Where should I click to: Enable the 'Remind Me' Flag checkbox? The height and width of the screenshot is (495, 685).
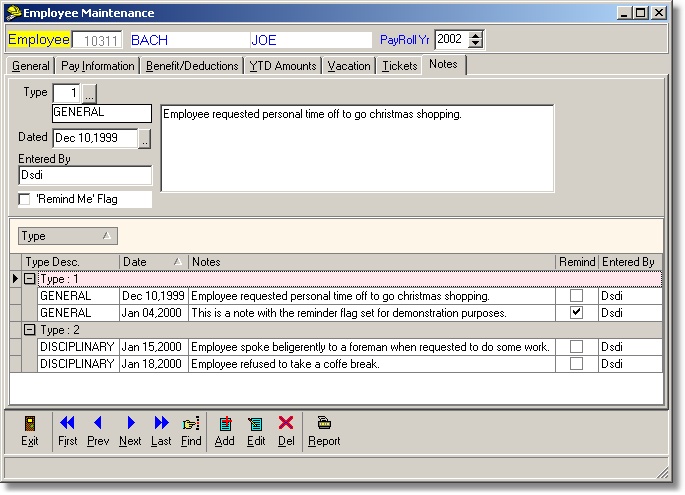tap(25, 199)
